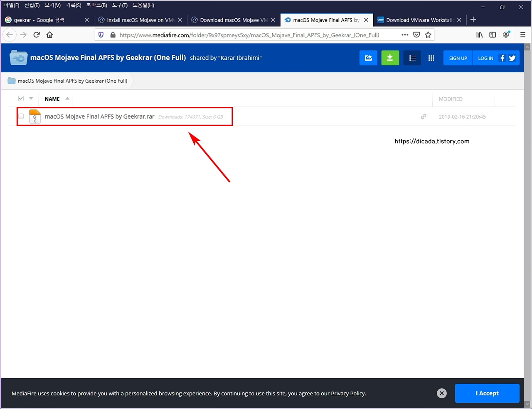532x409 pixels.
Task: Click the MediaFire share folder button
Action: tap(368, 58)
